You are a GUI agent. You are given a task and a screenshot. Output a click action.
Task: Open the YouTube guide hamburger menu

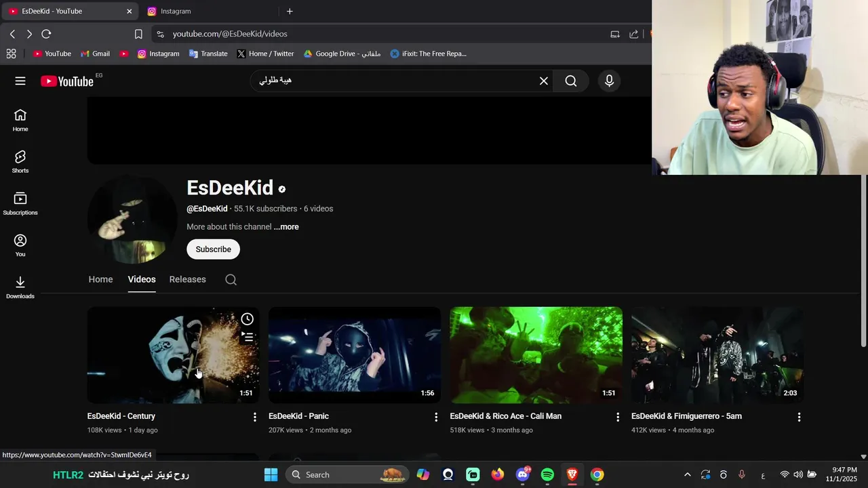pyautogui.click(x=20, y=81)
